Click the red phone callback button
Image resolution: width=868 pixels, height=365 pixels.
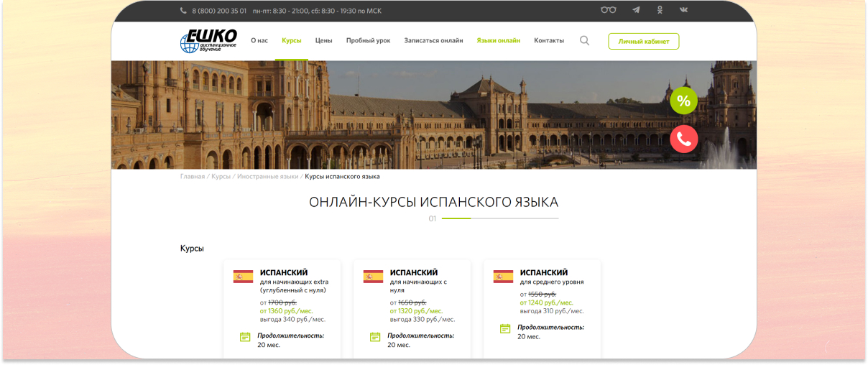(683, 139)
